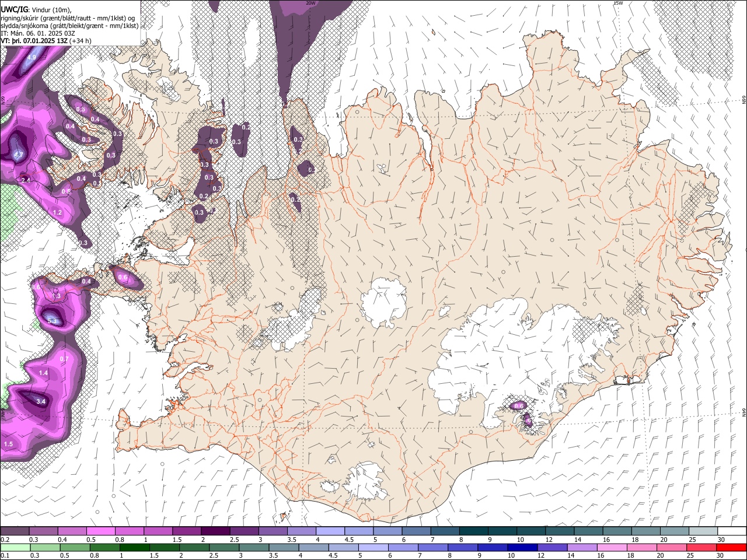Click the '2.5' label on rain scale
Image resolution: width=747 pixels, height=560 pixels.
pos(214,556)
